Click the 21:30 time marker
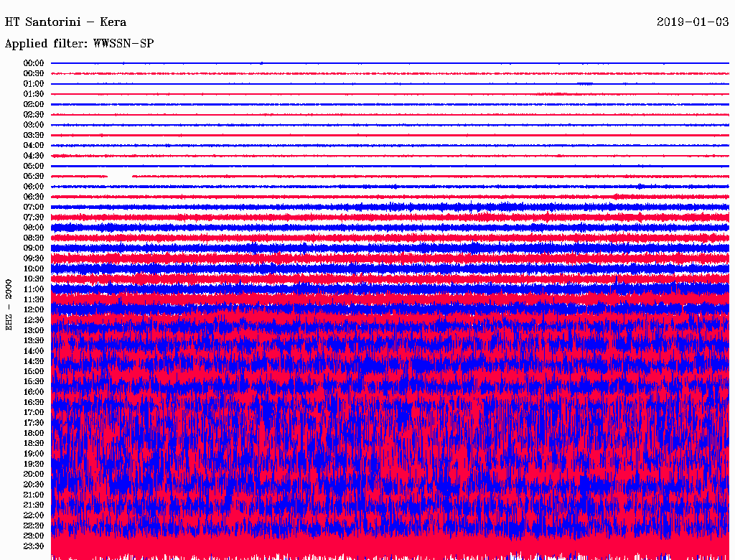The height and width of the screenshot is (560, 735). click(x=34, y=505)
